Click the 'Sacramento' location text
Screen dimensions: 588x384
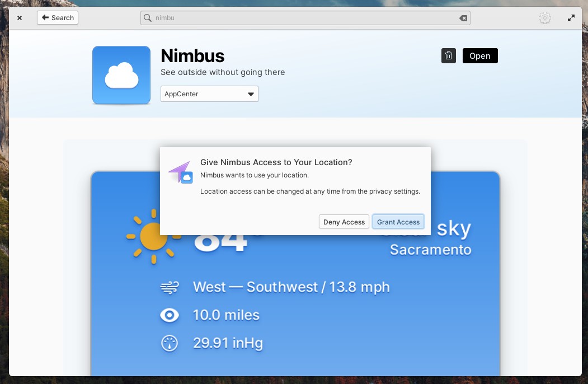click(430, 250)
